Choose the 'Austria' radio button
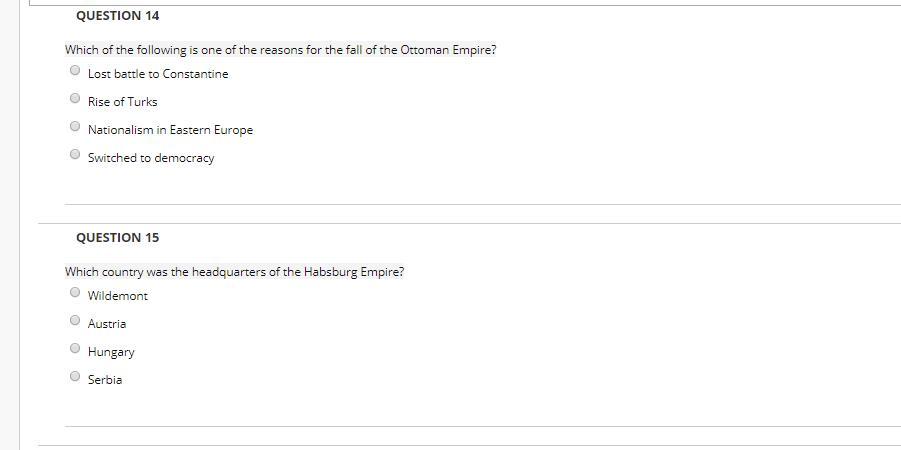 tap(75, 320)
